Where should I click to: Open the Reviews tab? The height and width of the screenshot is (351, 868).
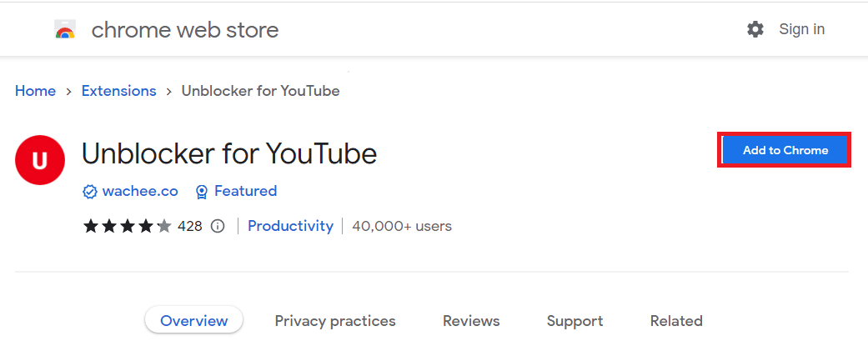[x=471, y=320]
